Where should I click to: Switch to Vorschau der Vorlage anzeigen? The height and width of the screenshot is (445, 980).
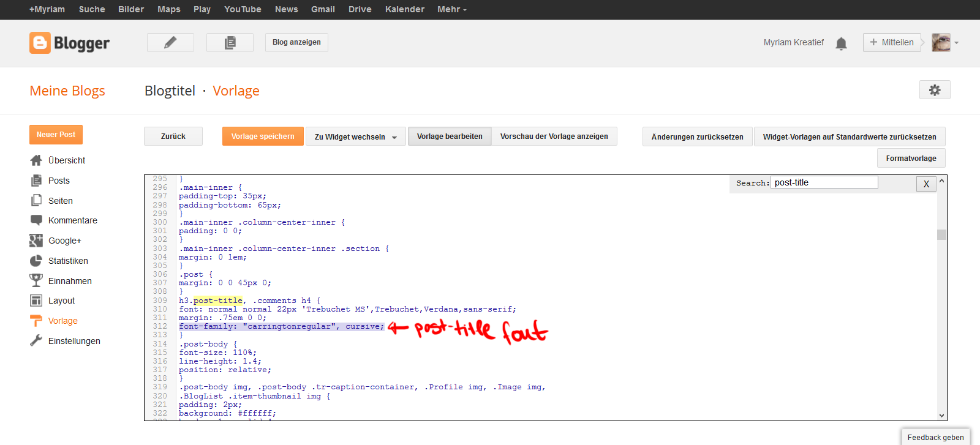554,136
